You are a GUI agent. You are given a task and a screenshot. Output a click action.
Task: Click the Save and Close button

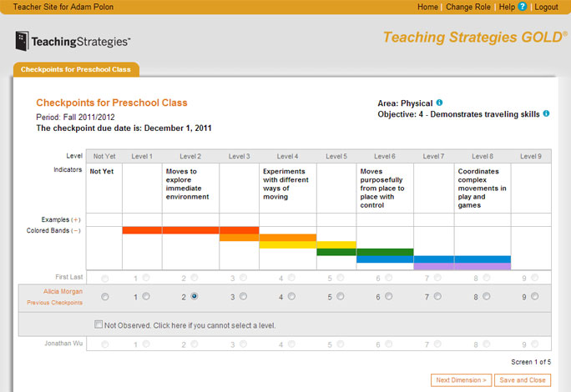tap(523, 380)
